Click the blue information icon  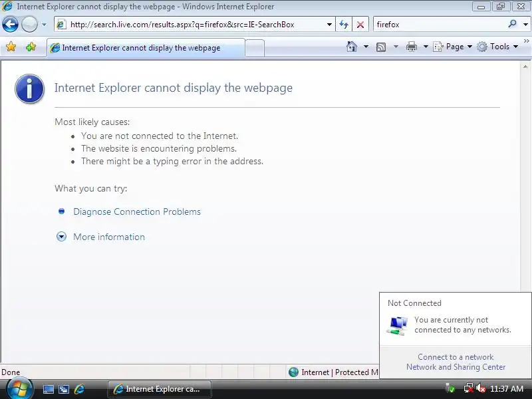[x=29, y=88]
